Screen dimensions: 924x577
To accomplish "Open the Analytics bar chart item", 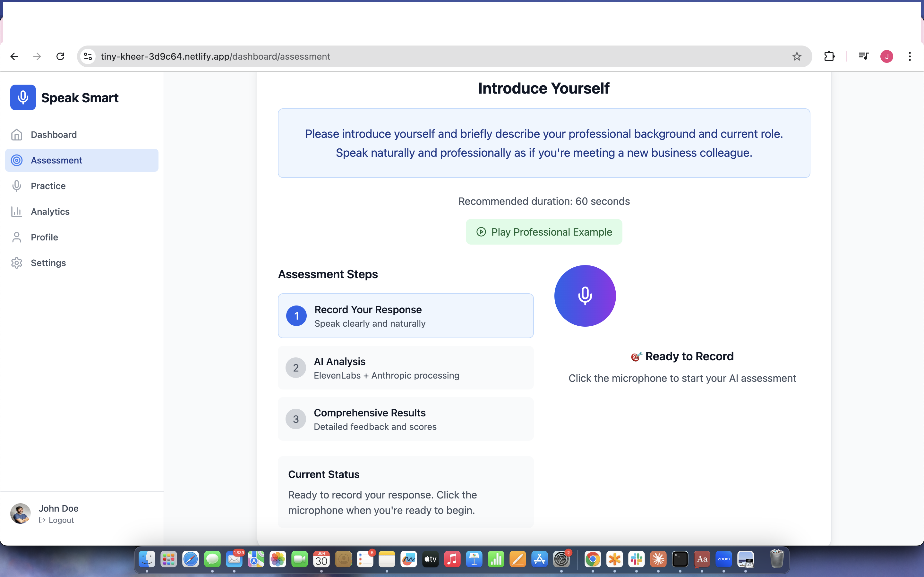I will [50, 212].
